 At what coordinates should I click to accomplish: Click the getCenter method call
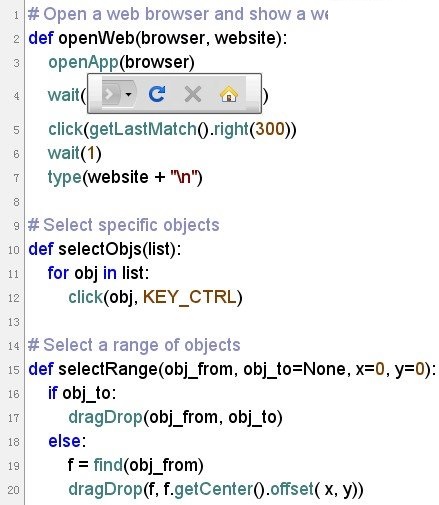214,489
